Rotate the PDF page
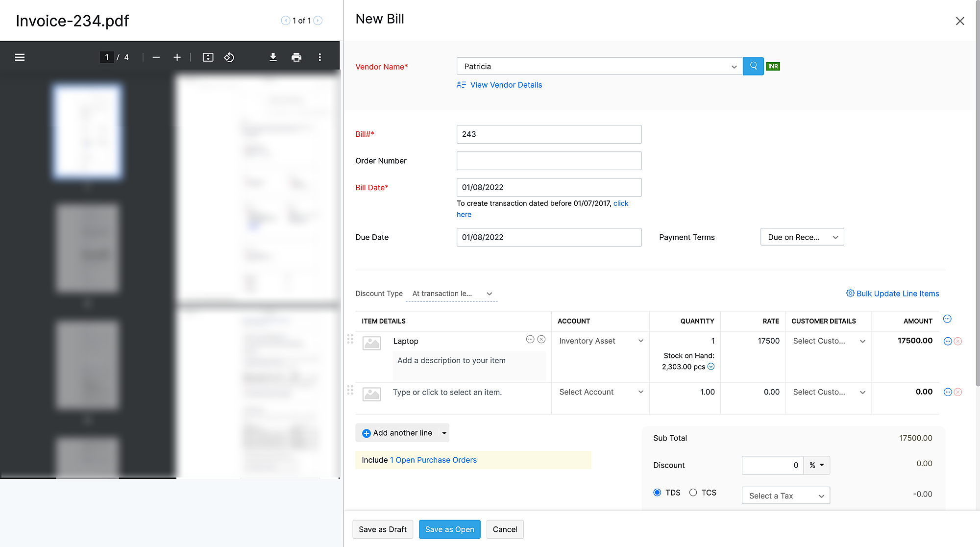 point(229,57)
